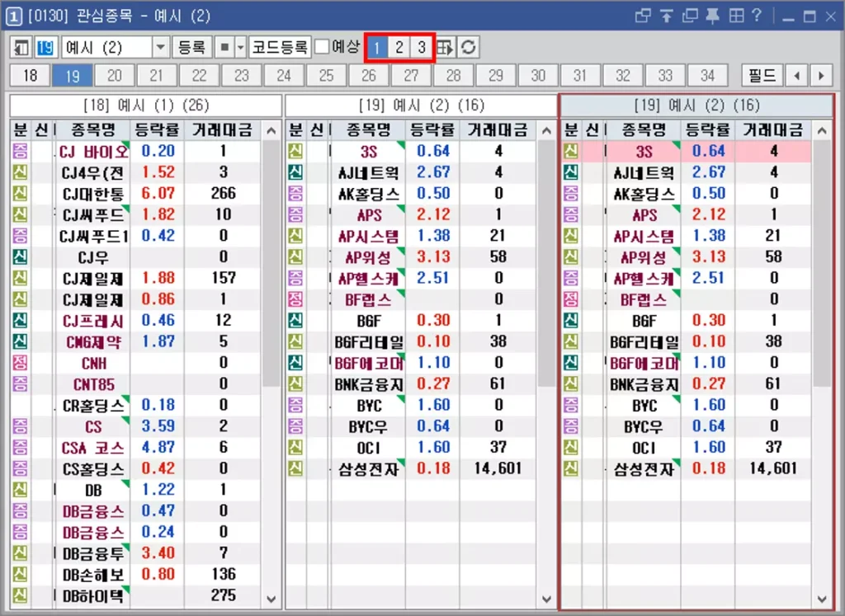Screen dimensions: 845x616
Task: Click scrollbar down arrow in selected [19] panel
Action: 822,600
